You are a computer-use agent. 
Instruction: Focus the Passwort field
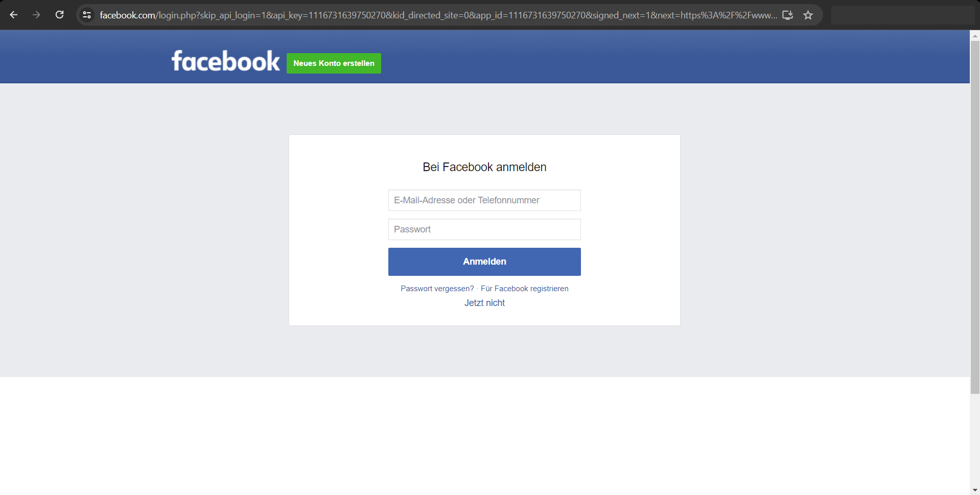point(484,229)
